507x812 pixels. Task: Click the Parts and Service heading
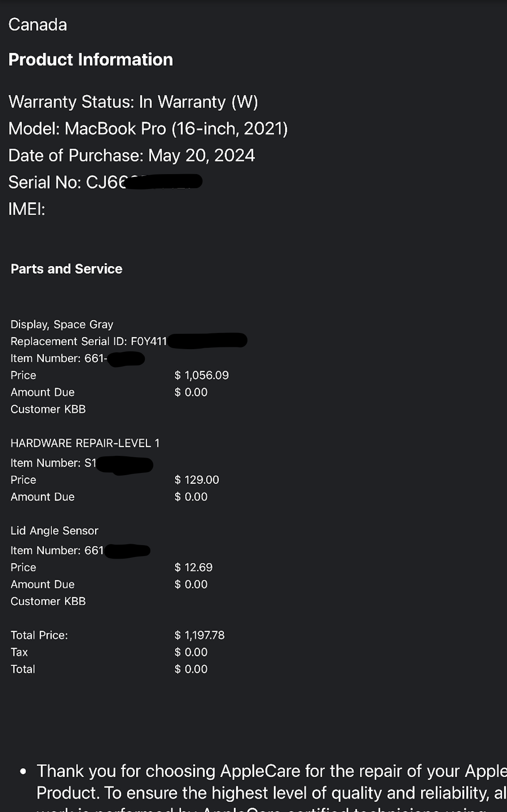click(67, 269)
